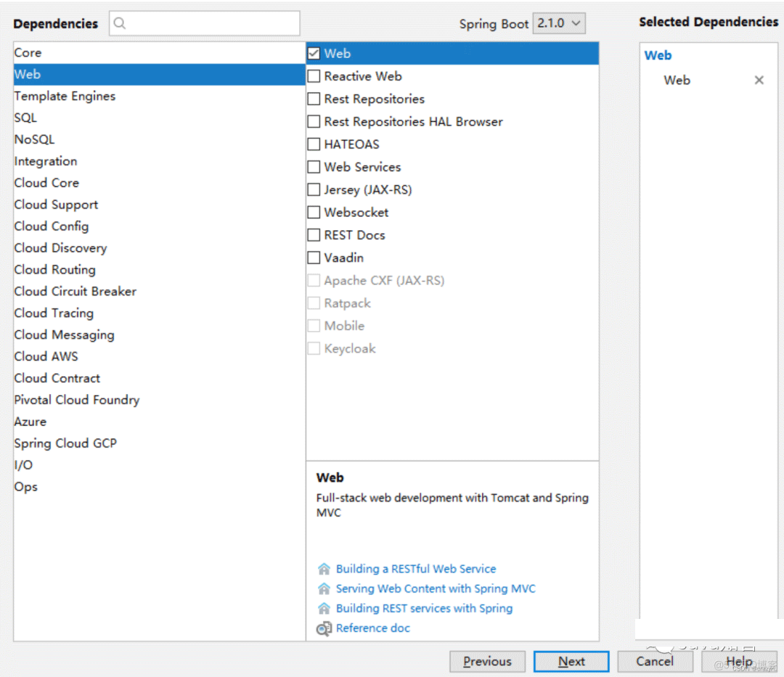This screenshot has width=784, height=677.
Task: Select the Cloud Core category
Action: pyautogui.click(x=159, y=183)
